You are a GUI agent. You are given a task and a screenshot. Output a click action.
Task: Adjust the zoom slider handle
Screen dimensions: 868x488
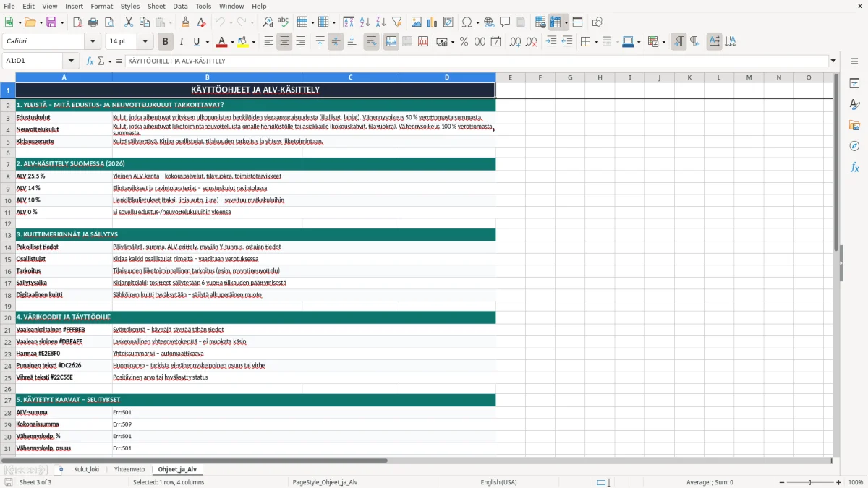pos(810,482)
